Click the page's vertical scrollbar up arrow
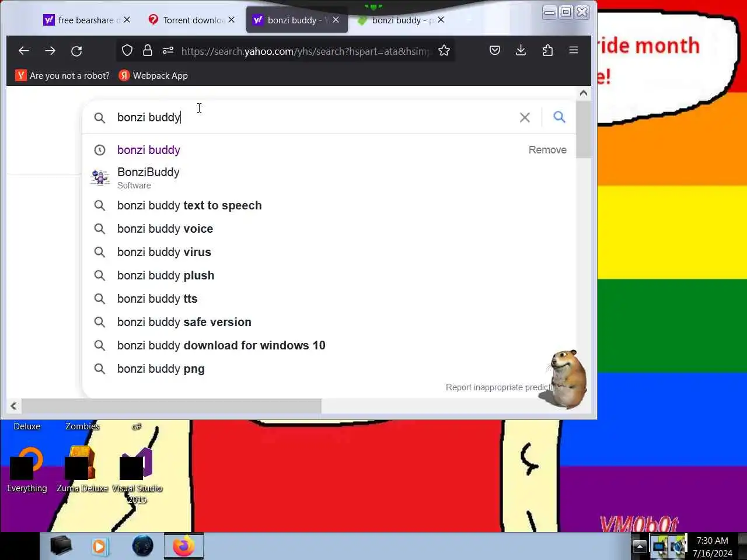 point(583,93)
